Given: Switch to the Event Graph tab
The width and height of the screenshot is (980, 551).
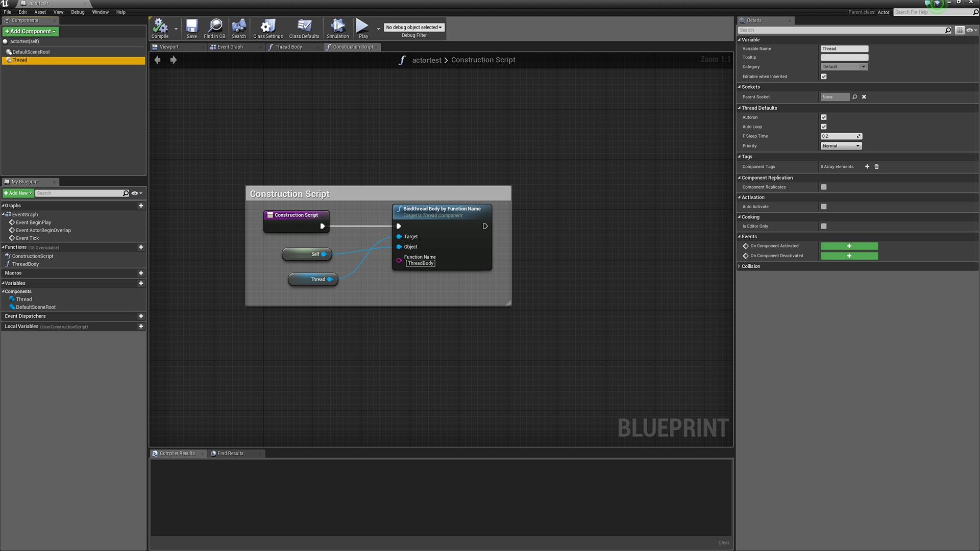Looking at the screenshot, I should (x=231, y=46).
